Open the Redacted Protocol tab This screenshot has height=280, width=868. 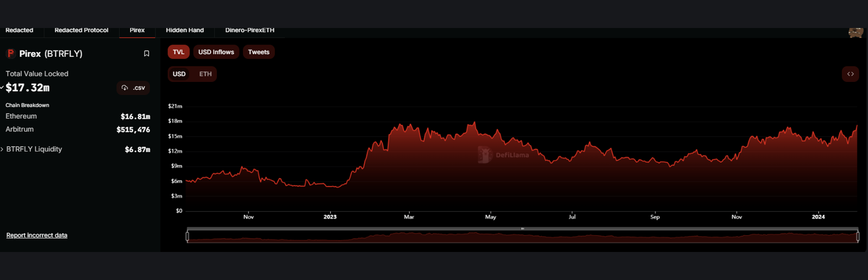[81, 30]
